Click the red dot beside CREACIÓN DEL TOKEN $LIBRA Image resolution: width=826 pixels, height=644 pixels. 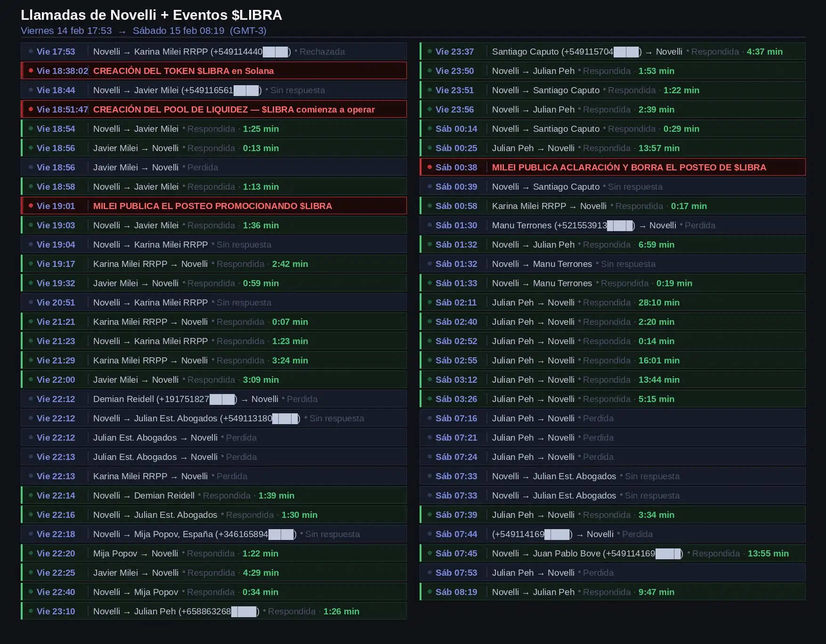point(31,71)
